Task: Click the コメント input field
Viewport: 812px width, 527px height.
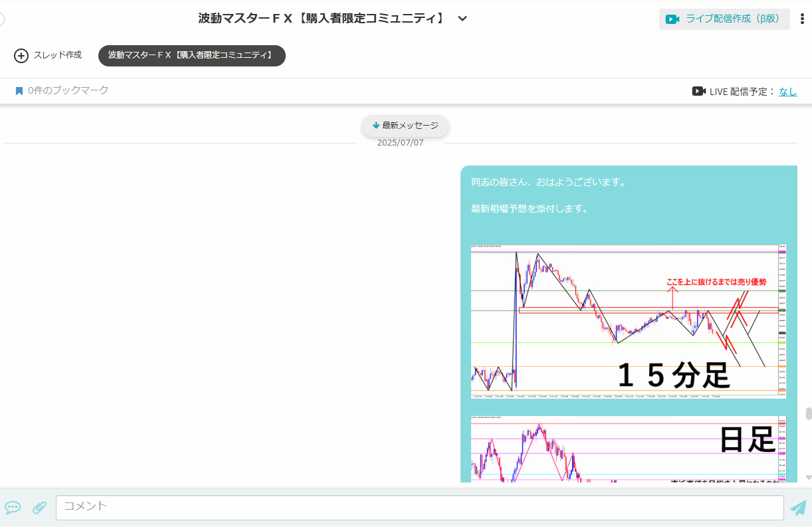Action: tap(420, 508)
